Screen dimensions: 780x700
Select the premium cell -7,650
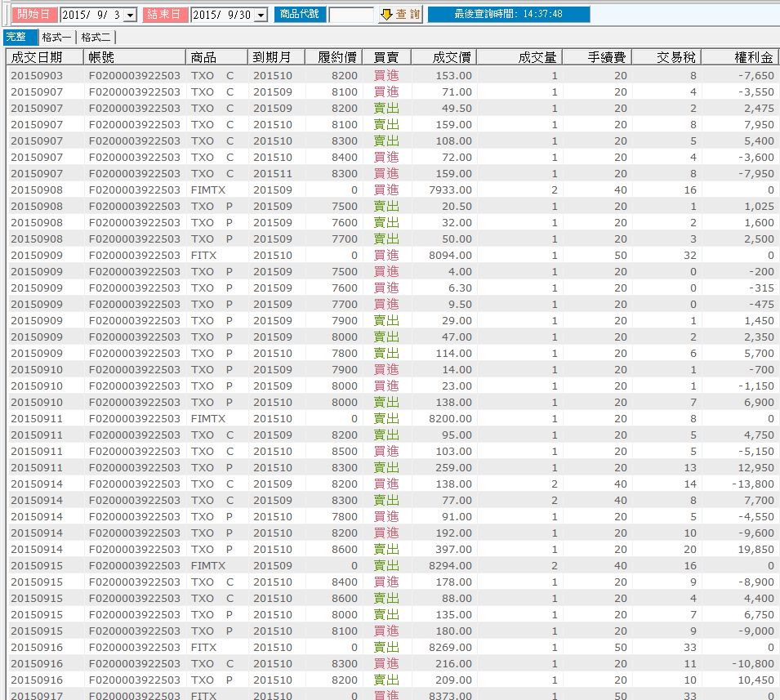pyautogui.click(x=756, y=76)
